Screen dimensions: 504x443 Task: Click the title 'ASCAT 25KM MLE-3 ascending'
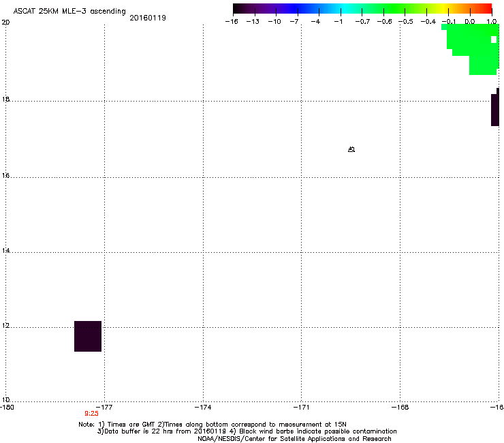(x=69, y=11)
